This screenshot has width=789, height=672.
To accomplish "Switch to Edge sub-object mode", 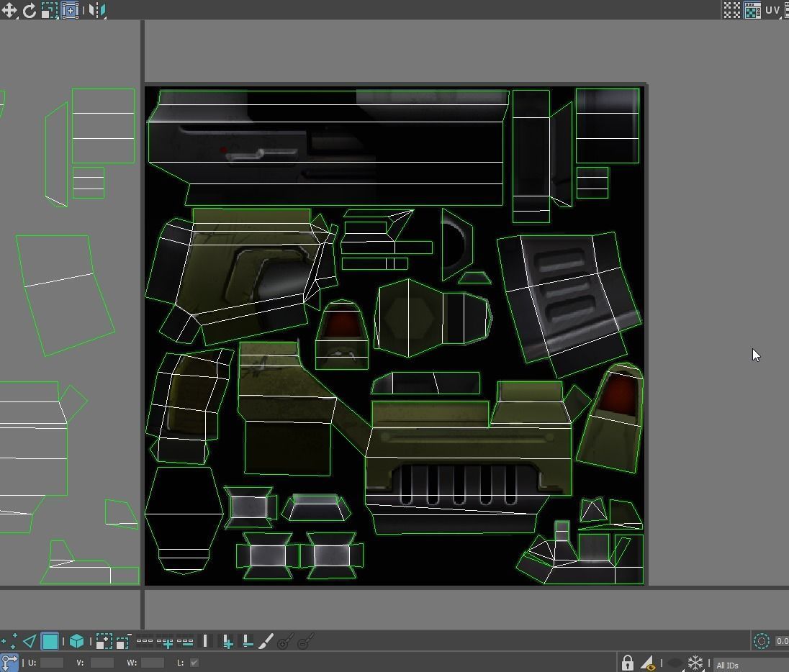I will point(30,641).
